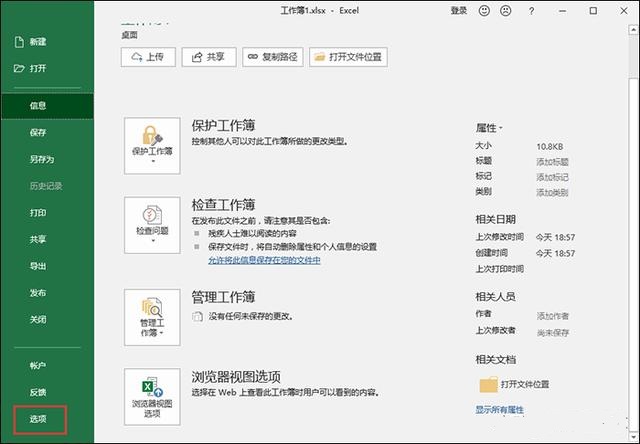Click the sad frown feedback icon
This screenshot has width=640, height=444.
coord(506,11)
